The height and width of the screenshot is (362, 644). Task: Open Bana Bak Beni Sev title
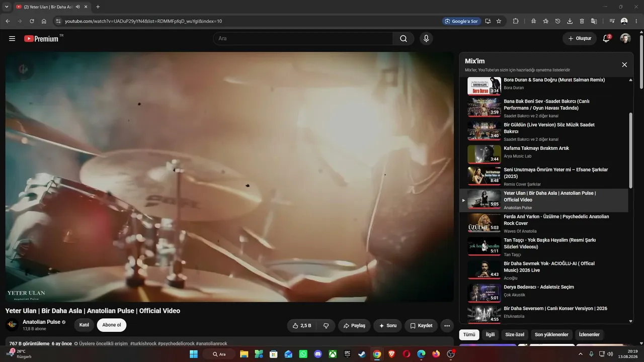point(547,105)
